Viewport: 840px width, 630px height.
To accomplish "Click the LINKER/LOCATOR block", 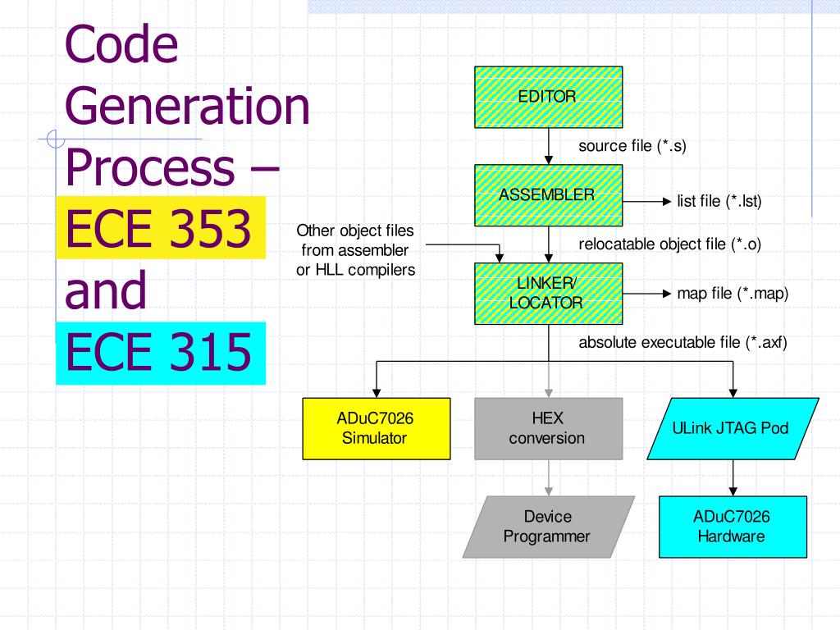I will (548, 293).
